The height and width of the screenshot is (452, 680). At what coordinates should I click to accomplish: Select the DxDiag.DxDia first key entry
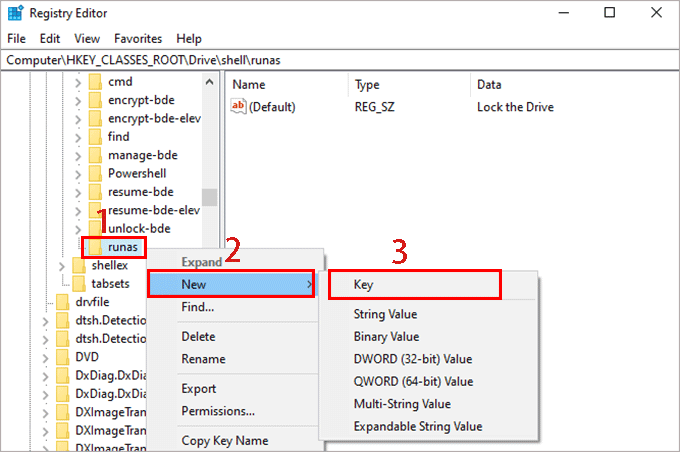[110, 375]
